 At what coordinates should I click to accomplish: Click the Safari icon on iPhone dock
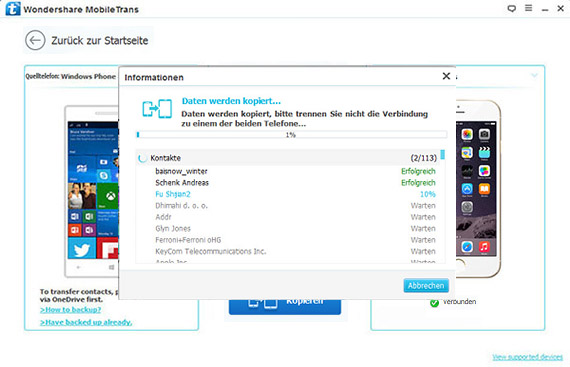pyautogui.click(x=467, y=247)
